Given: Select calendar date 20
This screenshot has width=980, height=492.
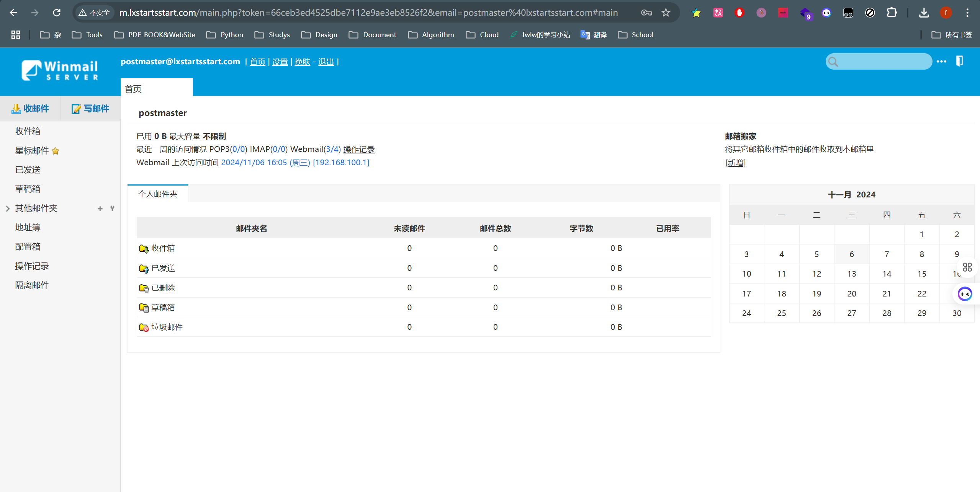Looking at the screenshot, I should (852, 294).
